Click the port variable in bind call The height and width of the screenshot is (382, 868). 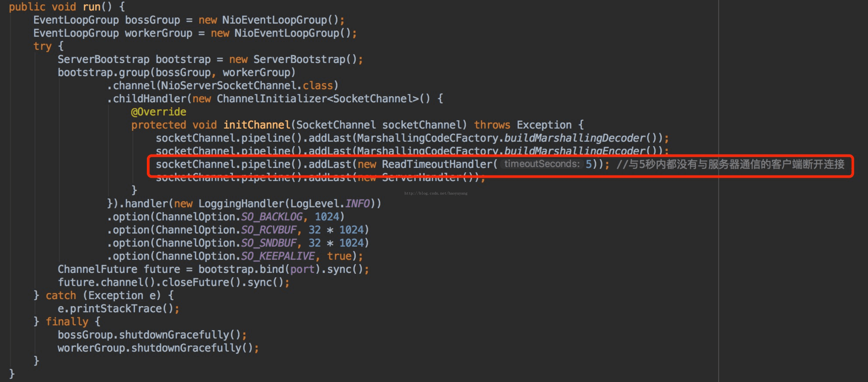[x=302, y=269]
